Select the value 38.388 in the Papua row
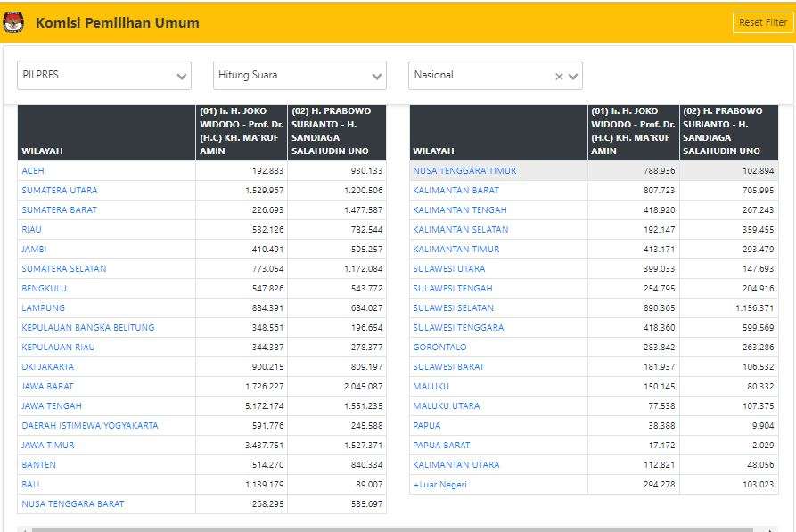Screen dimensions: 796x532 pyautogui.click(x=662, y=425)
